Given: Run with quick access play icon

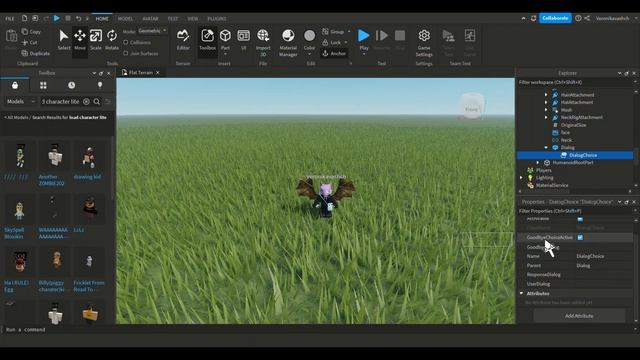Looking at the screenshot, I should coord(57,18).
